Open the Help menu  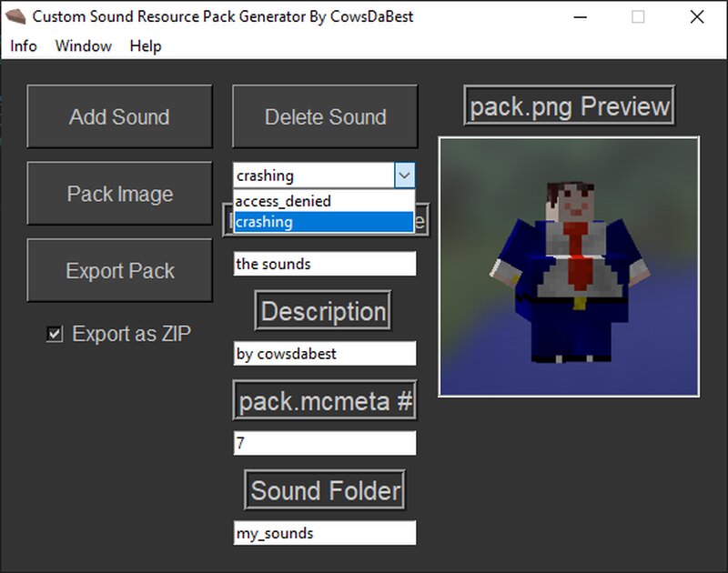point(146,46)
